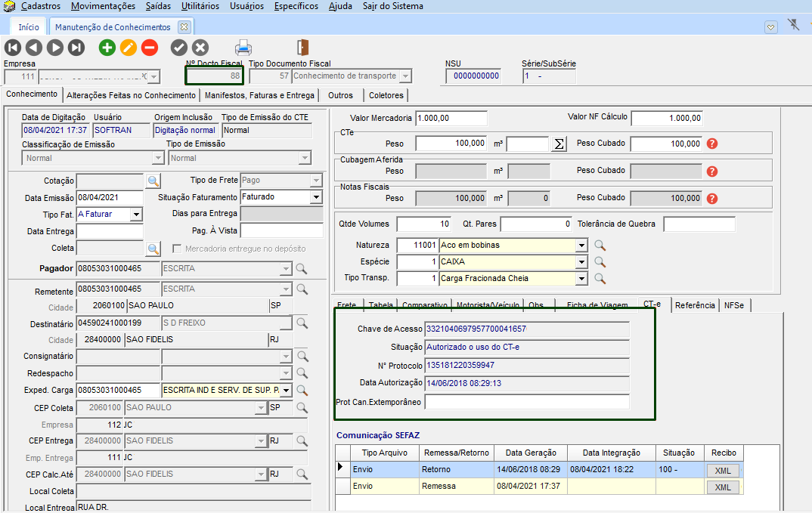Expand the Natureza dropdown list
The height and width of the screenshot is (513, 812).
tap(581, 246)
